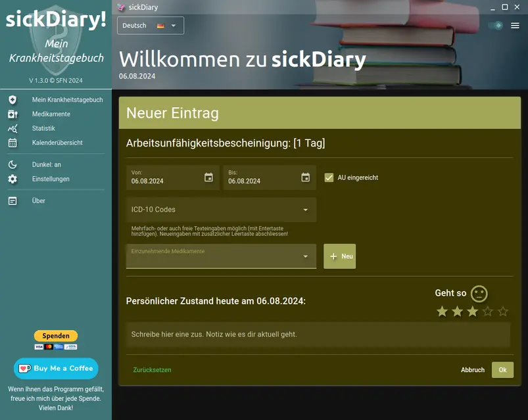Click the Von date input field
Viewport: 528px width, 420px height.
click(173, 177)
